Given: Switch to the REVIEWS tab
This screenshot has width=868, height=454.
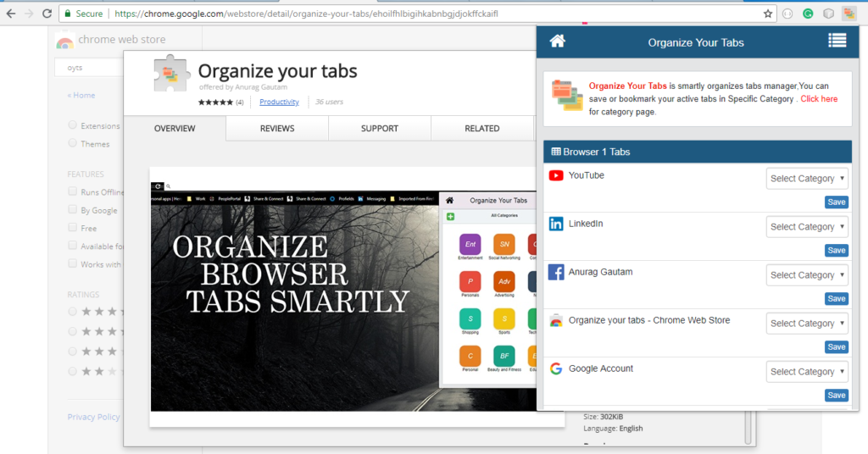Looking at the screenshot, I should [277, 129].
